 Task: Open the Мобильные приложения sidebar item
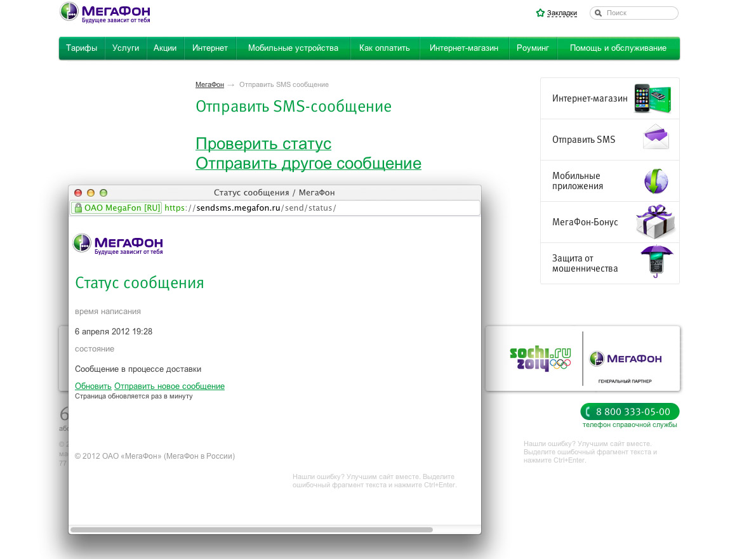tap(610, 181)
